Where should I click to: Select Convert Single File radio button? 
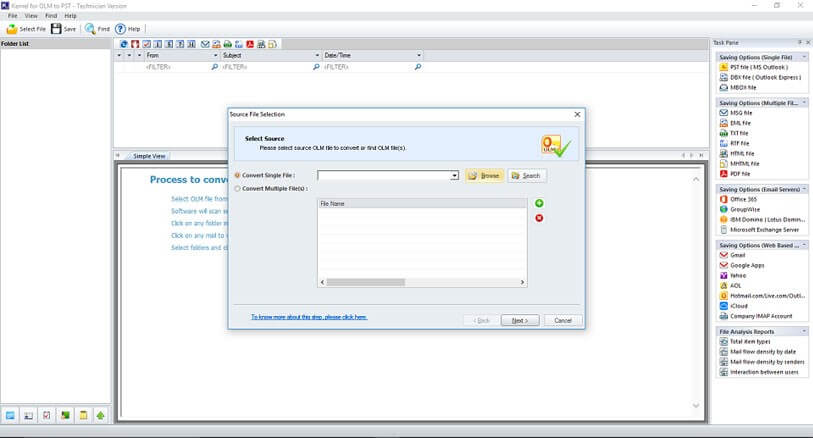pos(237,176)
